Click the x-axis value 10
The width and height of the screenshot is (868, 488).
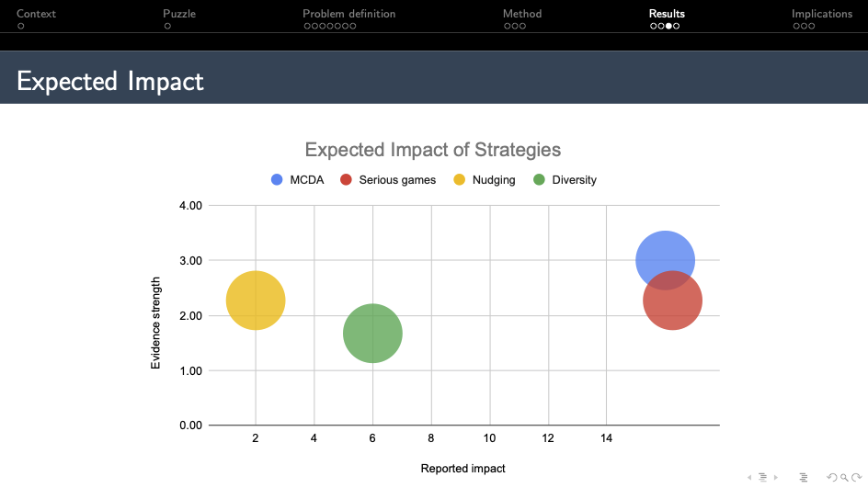tap(489, 438)
